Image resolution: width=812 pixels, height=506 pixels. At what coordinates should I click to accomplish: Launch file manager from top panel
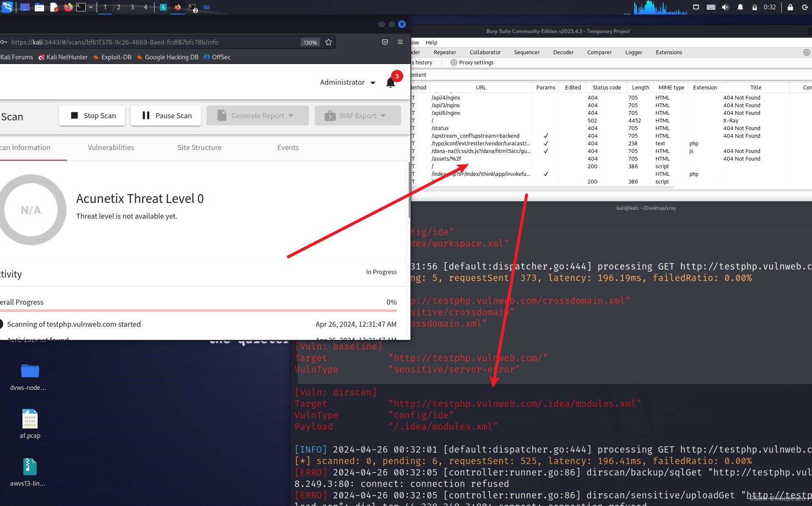[x=39, y=7]
